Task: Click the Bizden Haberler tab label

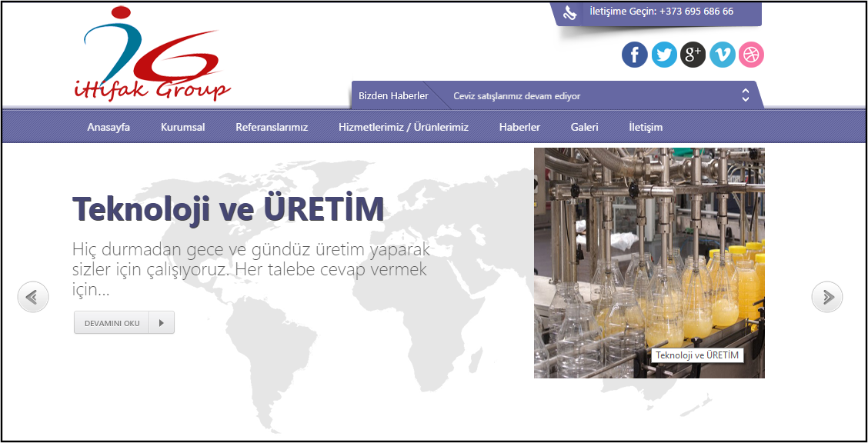Action: [x=393, y=95]
